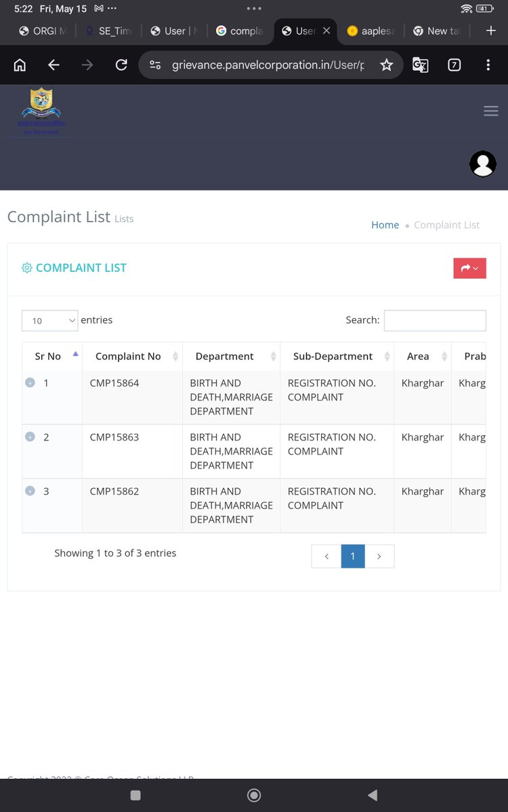Open Chrome three-dot overflow menu
508x812 pixels.
point(488,65)
